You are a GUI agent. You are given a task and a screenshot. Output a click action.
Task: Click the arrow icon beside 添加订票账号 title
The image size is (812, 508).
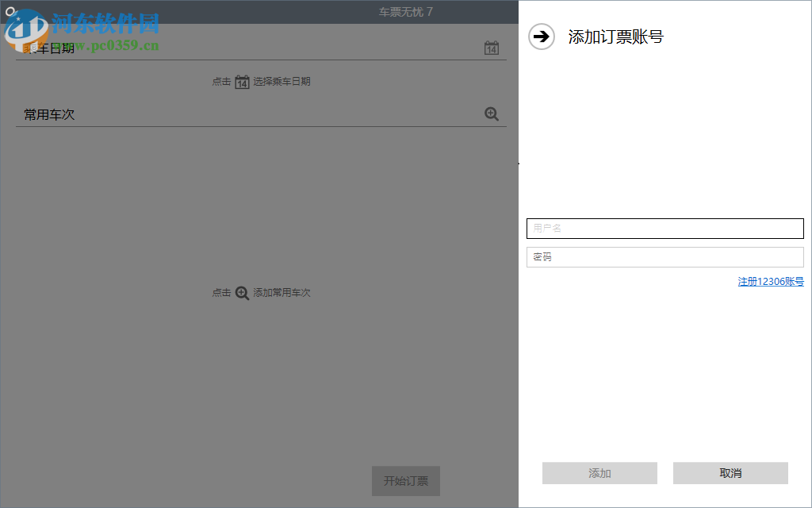point(541,37)
